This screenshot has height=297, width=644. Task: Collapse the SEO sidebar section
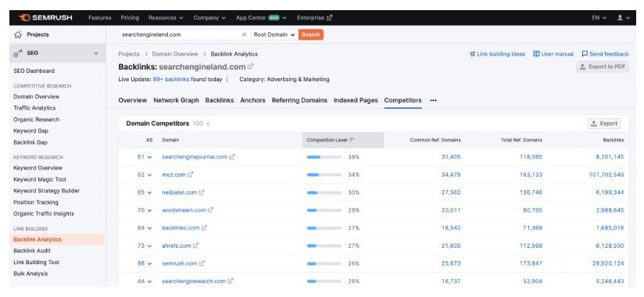pyautogui.click(x=96, y=53)
